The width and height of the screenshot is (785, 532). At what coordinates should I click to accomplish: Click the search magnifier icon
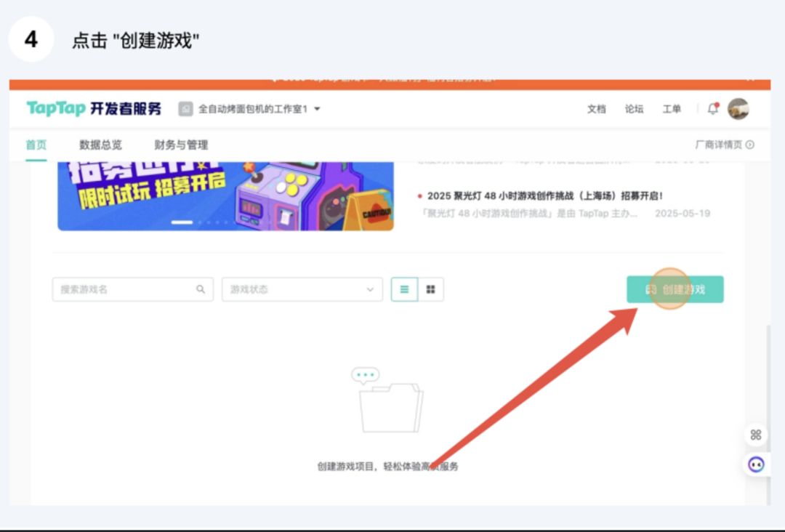click(201, 289)
